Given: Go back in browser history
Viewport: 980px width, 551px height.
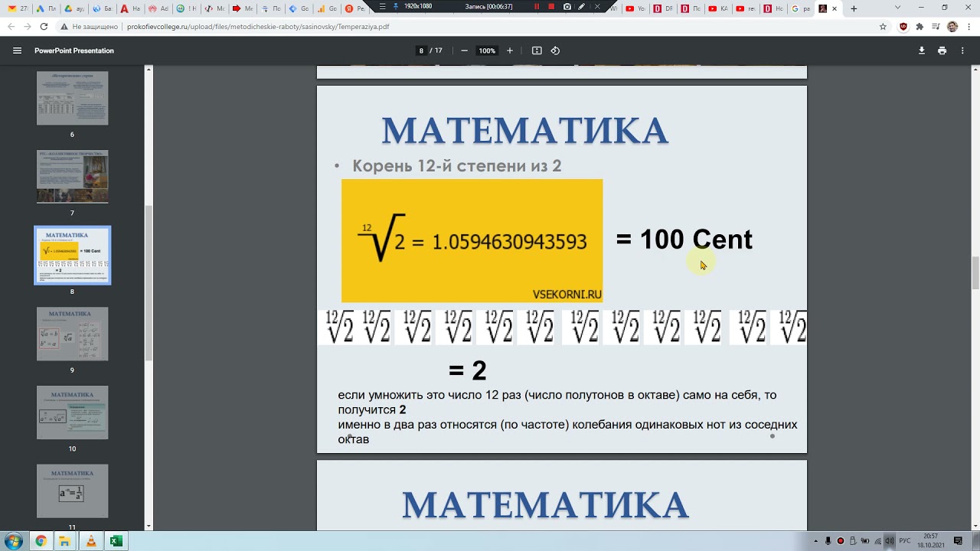Looking at the screenshot, I should pos(10,26).
